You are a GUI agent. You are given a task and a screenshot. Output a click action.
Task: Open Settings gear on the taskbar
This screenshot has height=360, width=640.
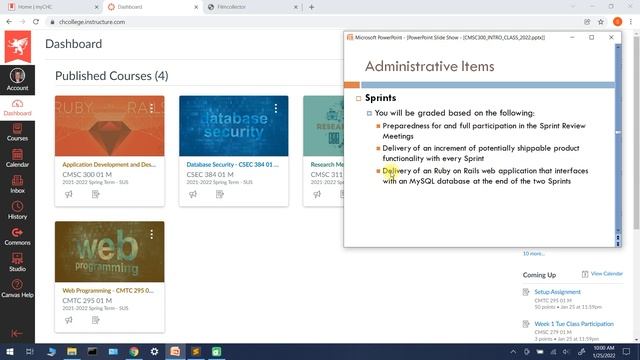(154, 351)
